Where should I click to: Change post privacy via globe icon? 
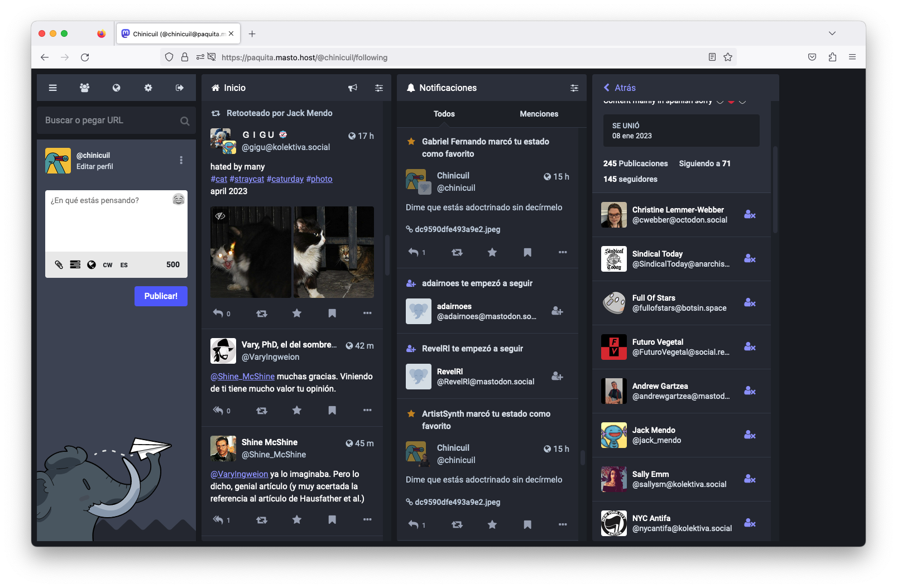tap(92, 264)
